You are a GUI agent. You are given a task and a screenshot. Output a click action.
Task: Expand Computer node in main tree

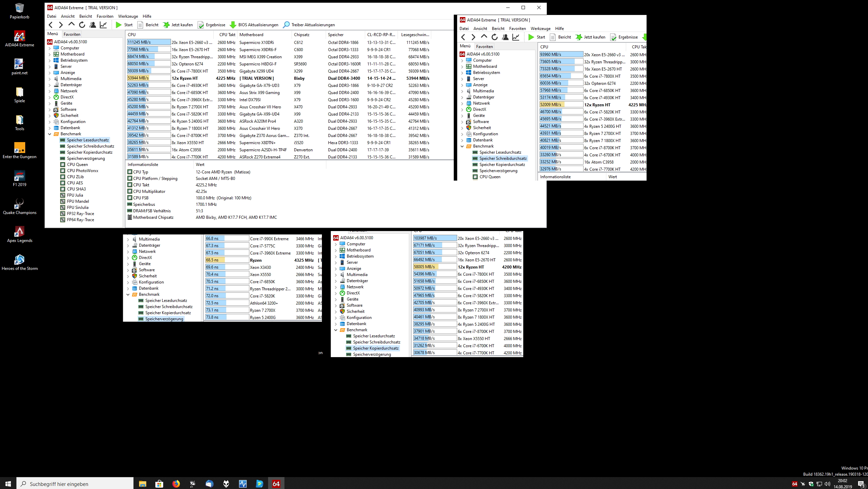(x=49, y=48)
